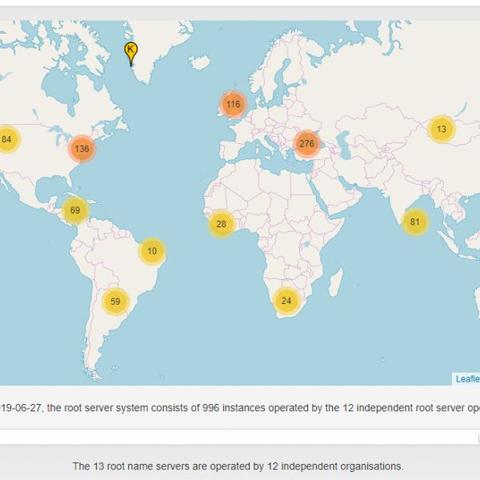
Task: Open the 116 cluster over the UK
Action: point(233,104)
